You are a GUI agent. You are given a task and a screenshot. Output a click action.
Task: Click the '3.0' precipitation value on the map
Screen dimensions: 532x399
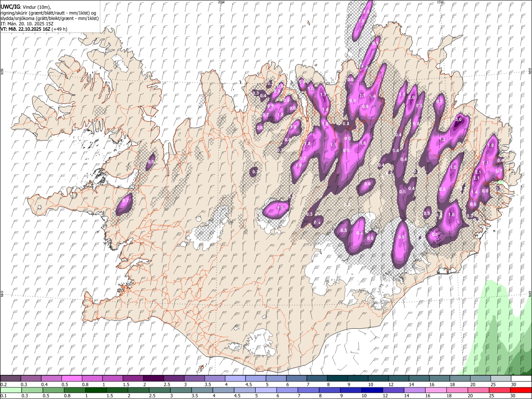coord(459,119)
